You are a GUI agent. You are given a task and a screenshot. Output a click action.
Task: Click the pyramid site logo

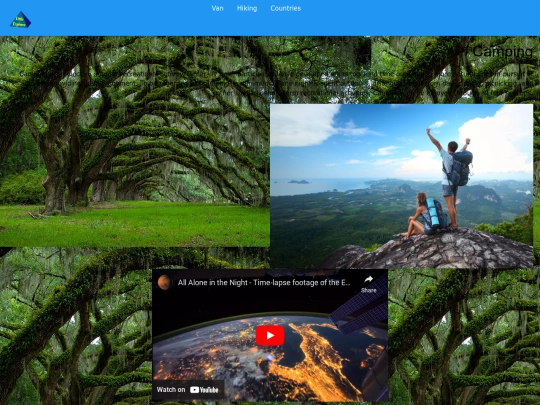pyautogui.click(x=20, y=20)
